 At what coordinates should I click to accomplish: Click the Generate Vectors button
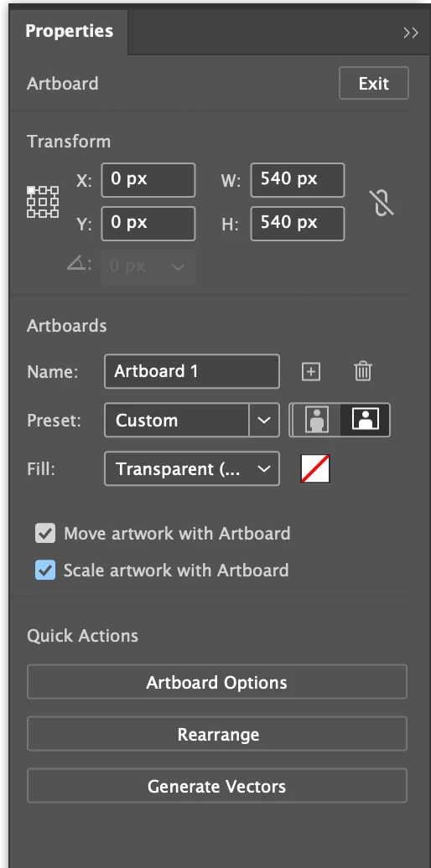click(x=216, y=786)
